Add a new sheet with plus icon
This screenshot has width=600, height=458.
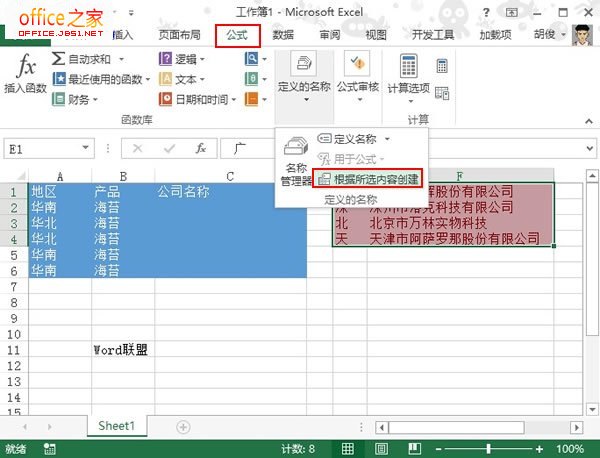tap(183, 427)
